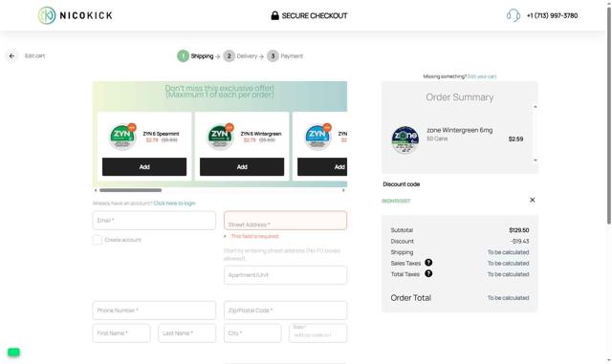
Task: Add ZYN 6 Wintergreen to order
Action: 242,166
